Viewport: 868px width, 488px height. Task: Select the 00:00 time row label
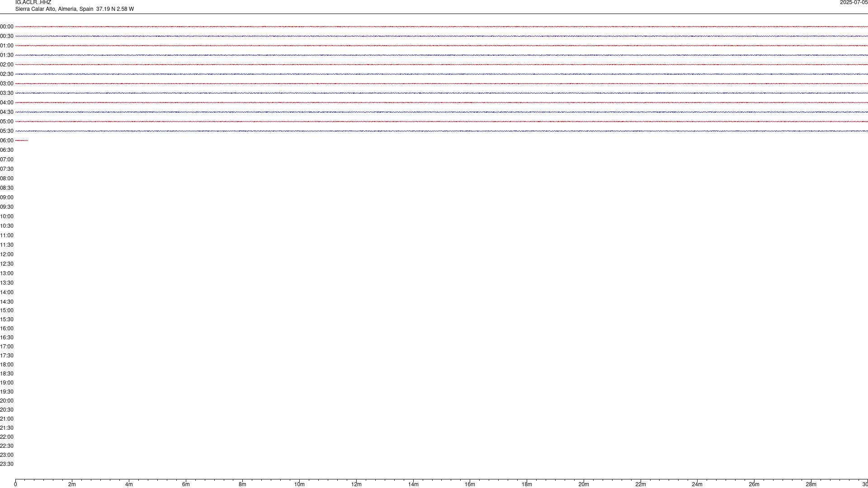point(7,27)
